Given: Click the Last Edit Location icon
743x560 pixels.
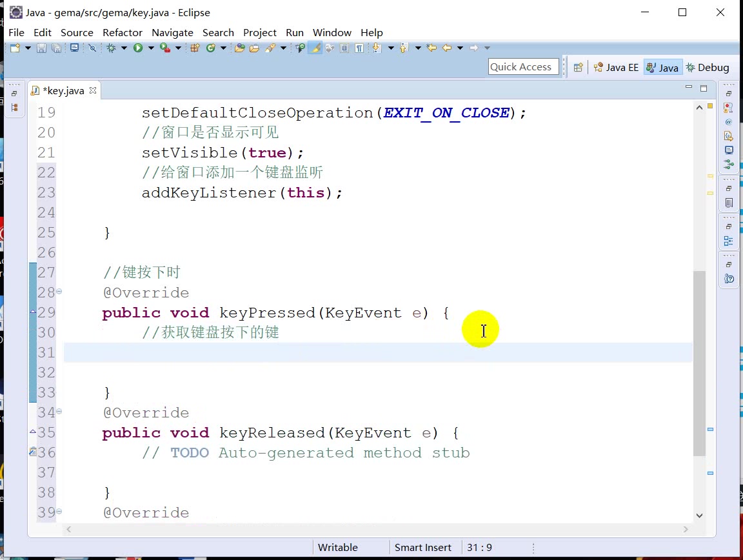Looking at the screenshot, I should (x=431, y=48).
